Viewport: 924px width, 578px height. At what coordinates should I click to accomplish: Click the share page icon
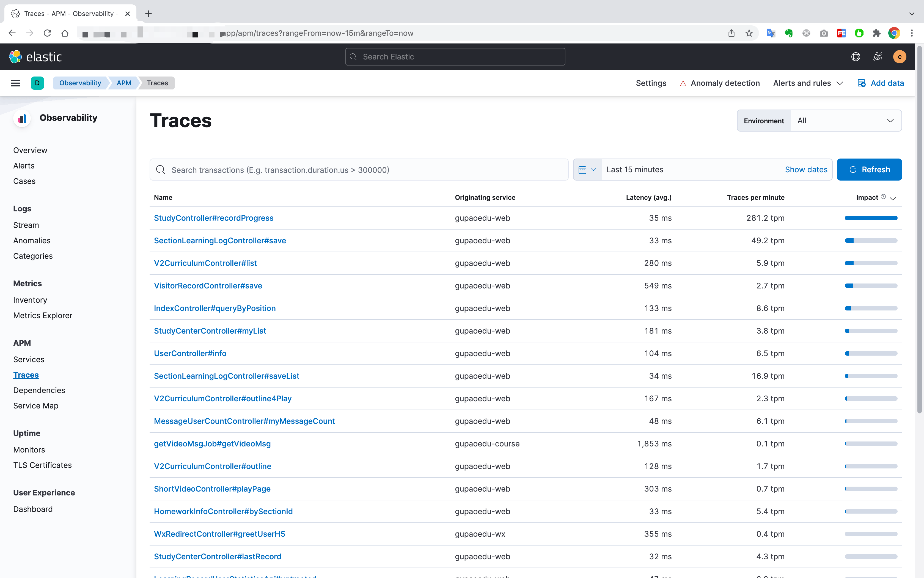click(x=731, y=33)
